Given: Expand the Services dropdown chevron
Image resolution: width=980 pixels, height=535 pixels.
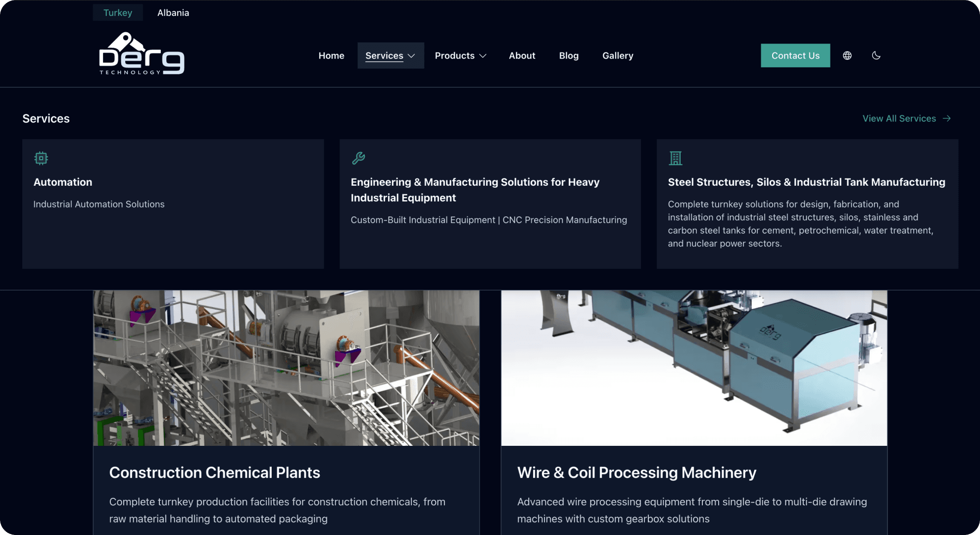Looking at the screenshot, I should [x=411, y=56].
